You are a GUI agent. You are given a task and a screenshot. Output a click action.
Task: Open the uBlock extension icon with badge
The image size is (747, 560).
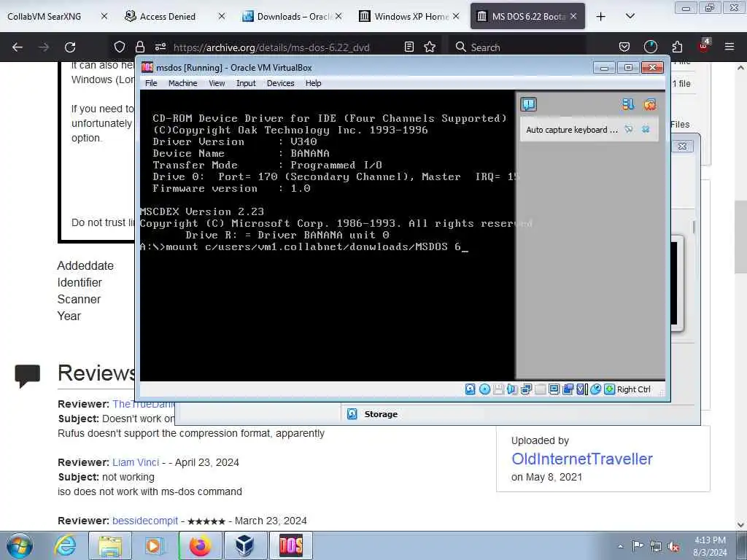pos(704,46)
